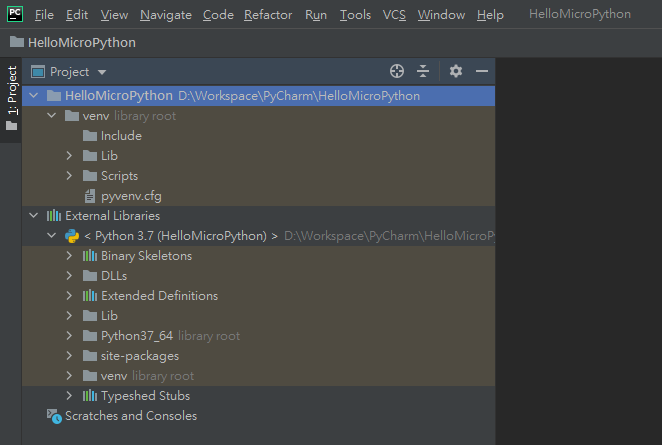Screen dimensions: 662x445
Task: Open the VCS menu
Action: click(394, 15)
